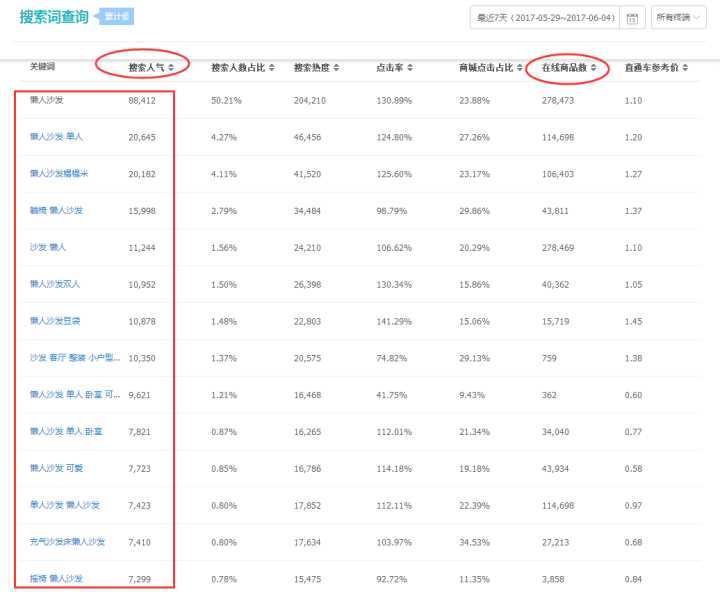Open keyword link 懒人沙发榻榻米
The width and height of the screenshot is (720, 592).
59,174
